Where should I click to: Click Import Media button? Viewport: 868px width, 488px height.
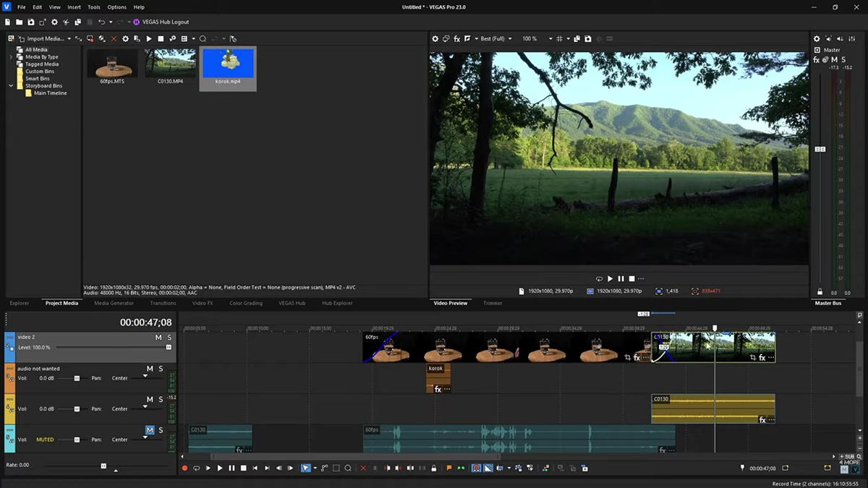click(43, 38)
